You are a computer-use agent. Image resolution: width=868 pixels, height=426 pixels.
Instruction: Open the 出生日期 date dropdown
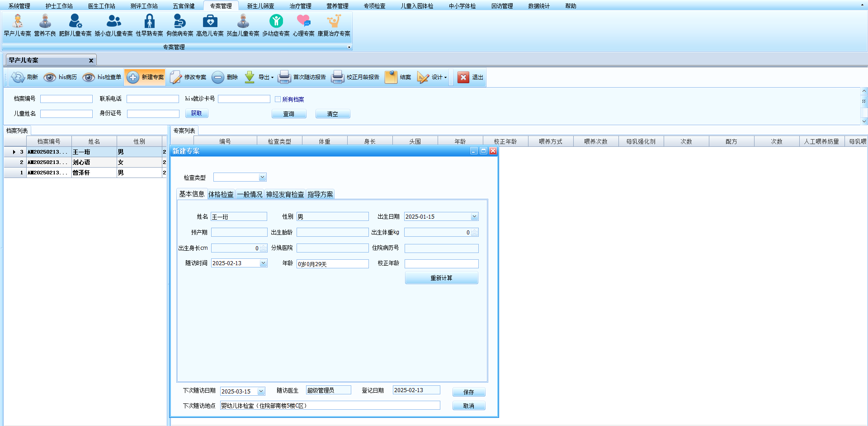pos(474,217)
